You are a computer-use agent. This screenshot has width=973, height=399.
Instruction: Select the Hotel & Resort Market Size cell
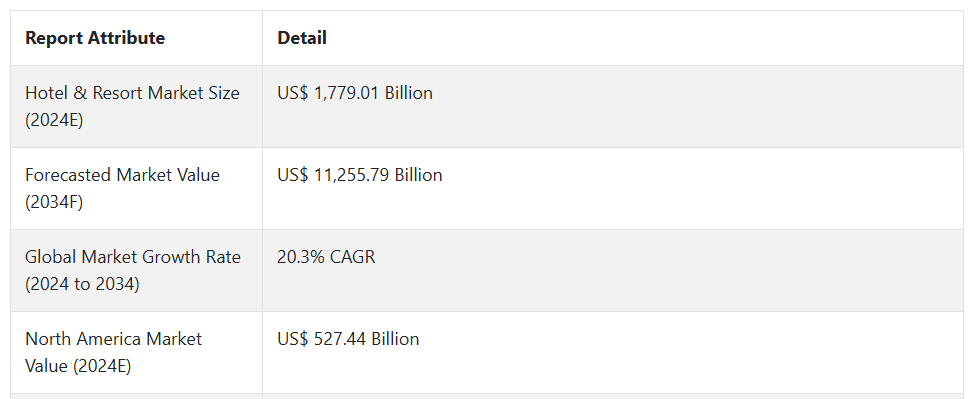pos(137,106)
